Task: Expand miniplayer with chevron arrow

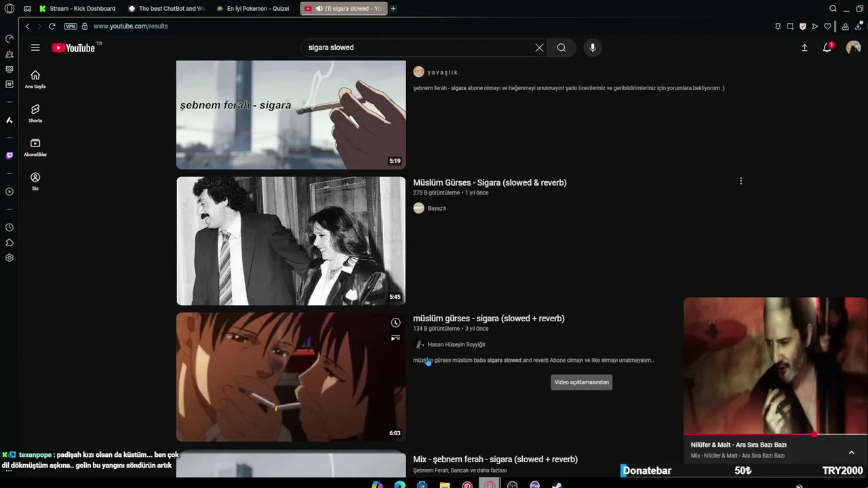Action: coord(852,452)
